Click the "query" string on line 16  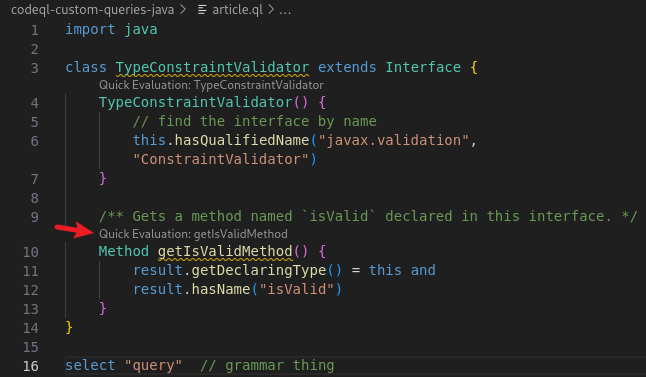pos(153,365)
